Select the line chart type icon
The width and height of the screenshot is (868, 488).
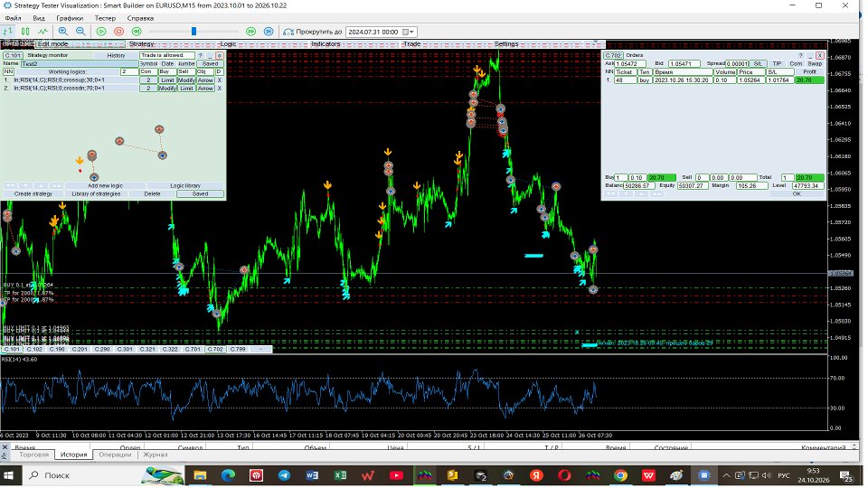42,32
